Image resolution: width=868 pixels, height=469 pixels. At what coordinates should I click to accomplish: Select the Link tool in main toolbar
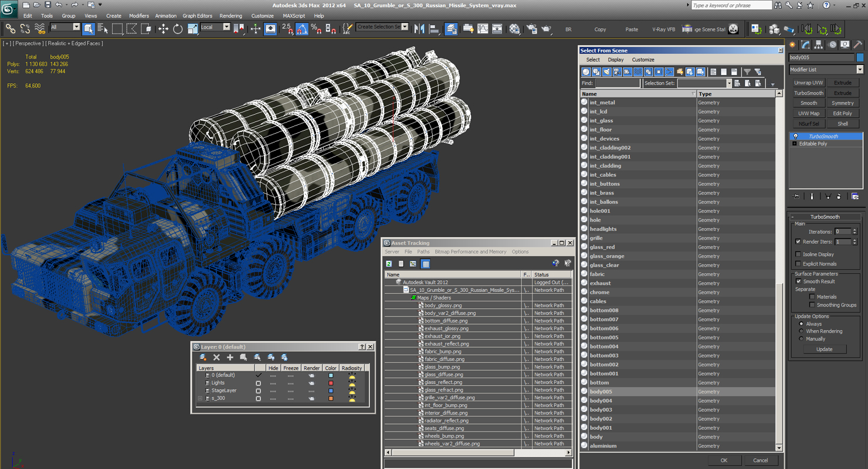click(x=10, y=28)
